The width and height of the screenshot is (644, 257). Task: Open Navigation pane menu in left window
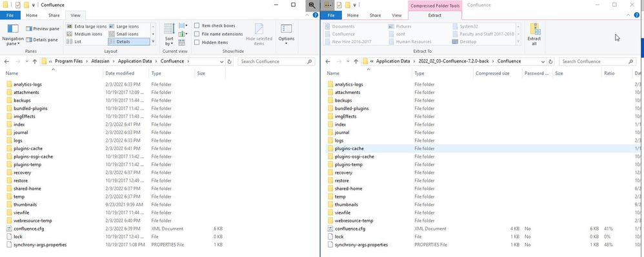(x=13, y=35)
